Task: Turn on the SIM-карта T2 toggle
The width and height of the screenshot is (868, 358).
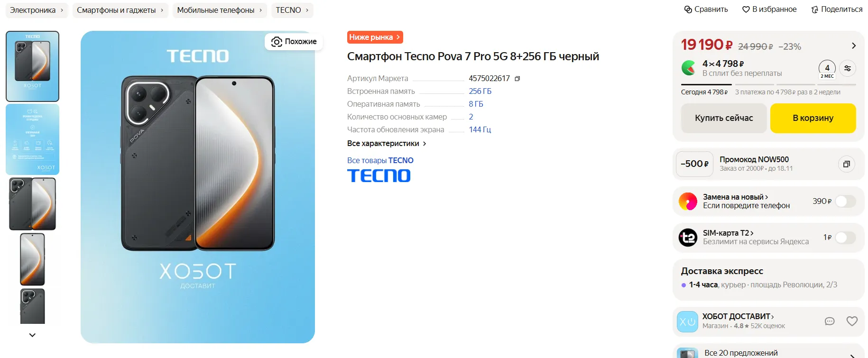Action: tap(845, 238)
